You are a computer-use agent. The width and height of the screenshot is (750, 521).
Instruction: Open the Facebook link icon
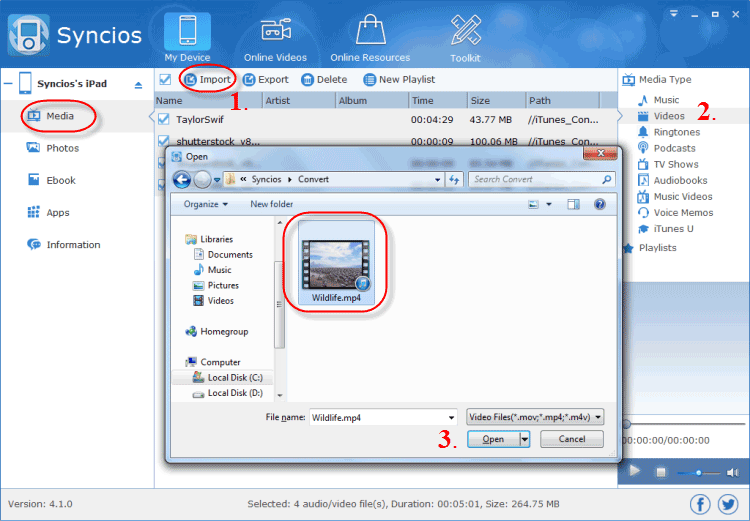point(700,504)
